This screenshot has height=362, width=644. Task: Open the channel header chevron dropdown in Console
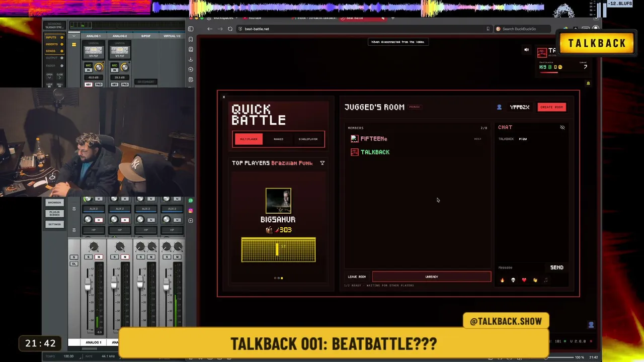[74, 36]
